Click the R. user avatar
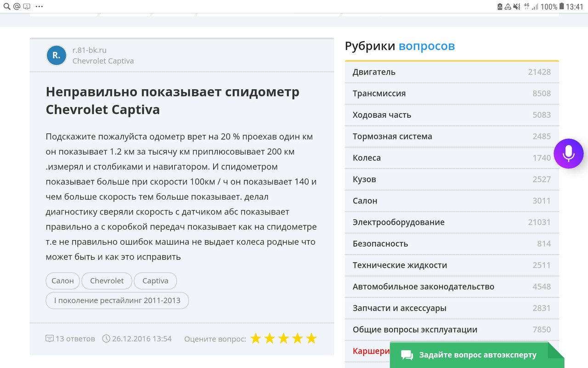Screen dimensions: 588x368 point(57,55)
